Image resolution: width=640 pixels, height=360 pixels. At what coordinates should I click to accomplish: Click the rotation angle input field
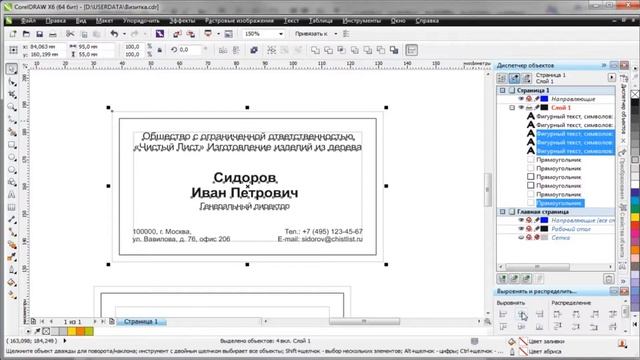(189, 50)
